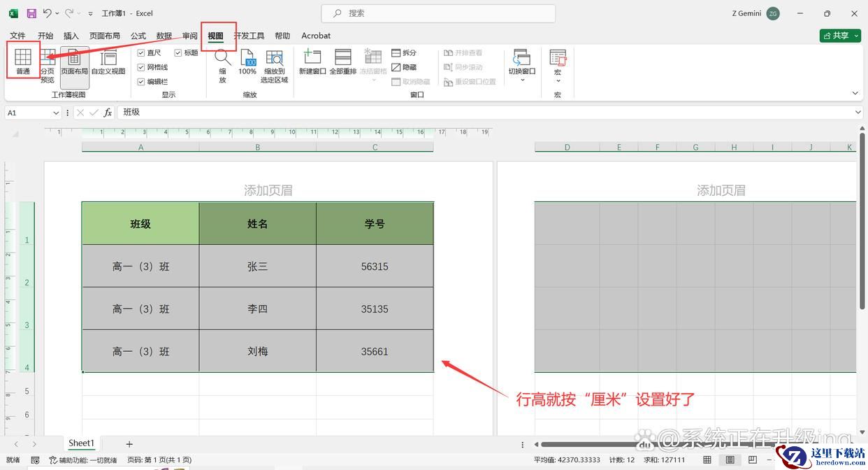Viewport: 868px width, 470px height.
Task: Switch to Normal (普通) workbook view
Action: (x=23, y=62)
